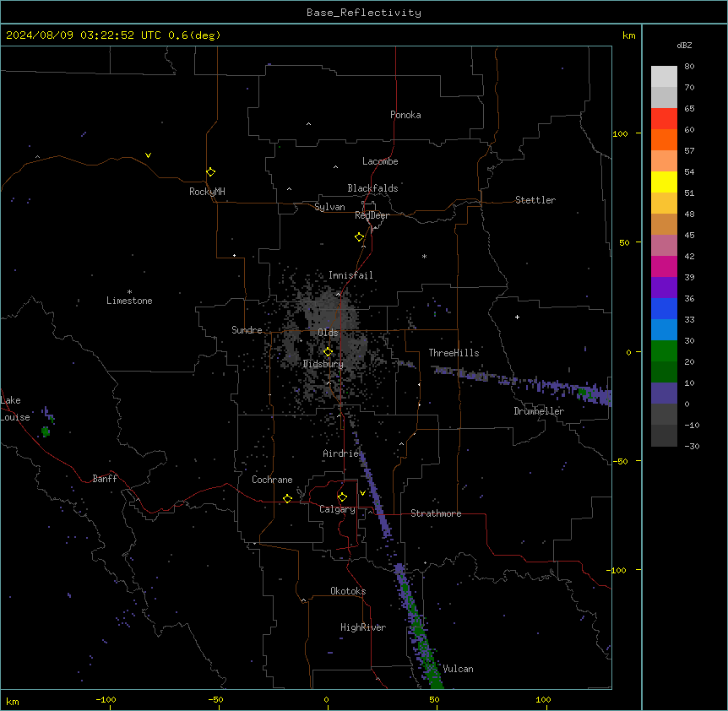Image resolution: width=728 pixels, height=711 pixels.
Task: Click the Okotoks label
Action: (348, 591)
